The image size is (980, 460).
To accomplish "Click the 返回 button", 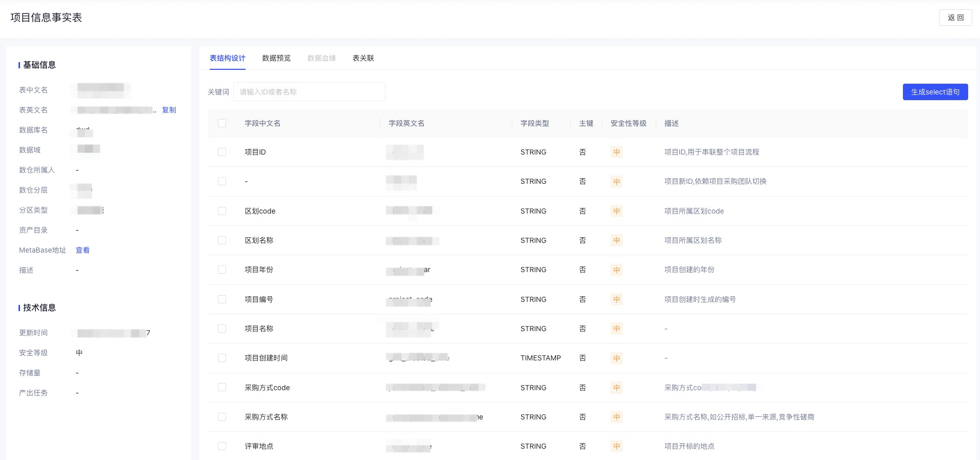I will tap(955, 17).
